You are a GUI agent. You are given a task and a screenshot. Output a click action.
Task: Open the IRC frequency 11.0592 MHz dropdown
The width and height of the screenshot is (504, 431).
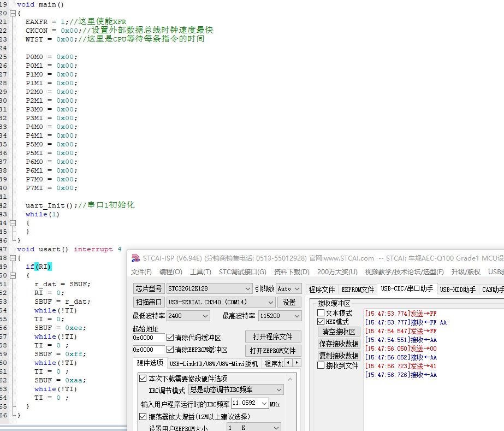pos(264,403)
